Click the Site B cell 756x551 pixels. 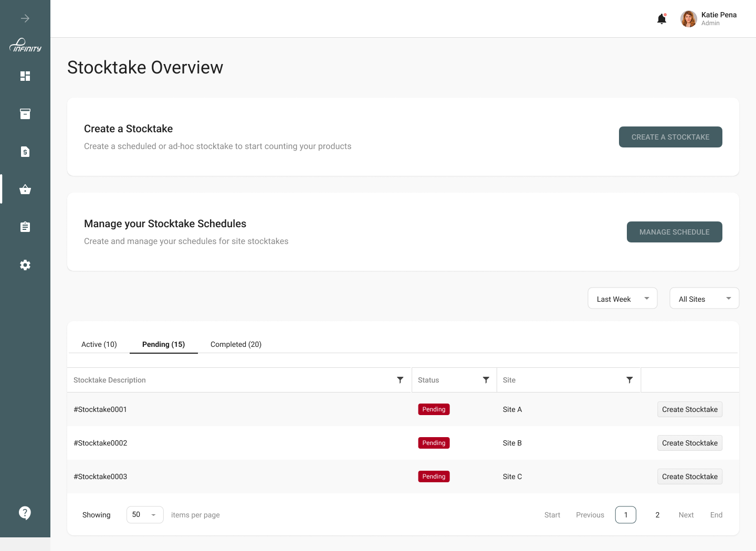[512, 443]
